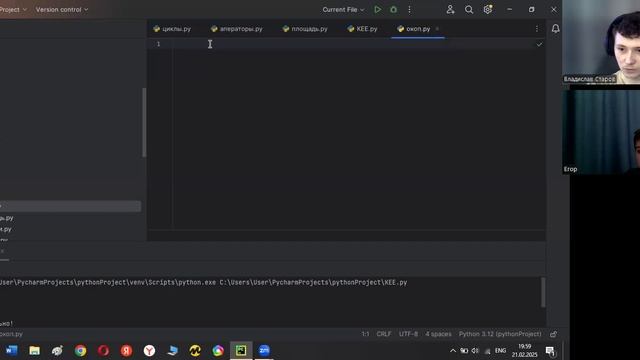Open the Current File run configuration dropdown
Image resolution: width=640 pixels, height=360 pixels.
click(x=343, y=9)
